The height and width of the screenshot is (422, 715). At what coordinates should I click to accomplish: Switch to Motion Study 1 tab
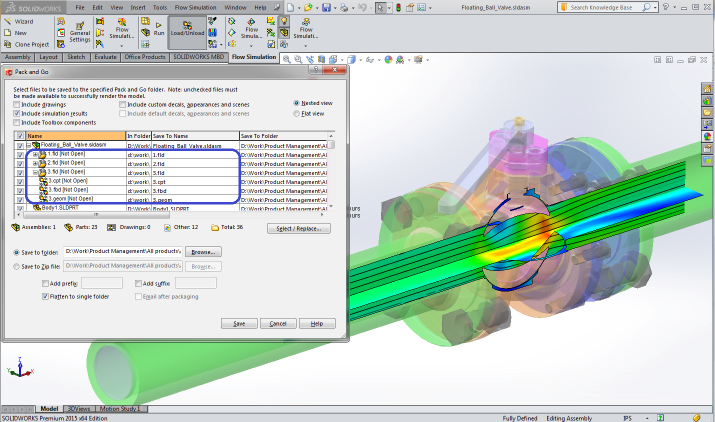pos(120,409)
